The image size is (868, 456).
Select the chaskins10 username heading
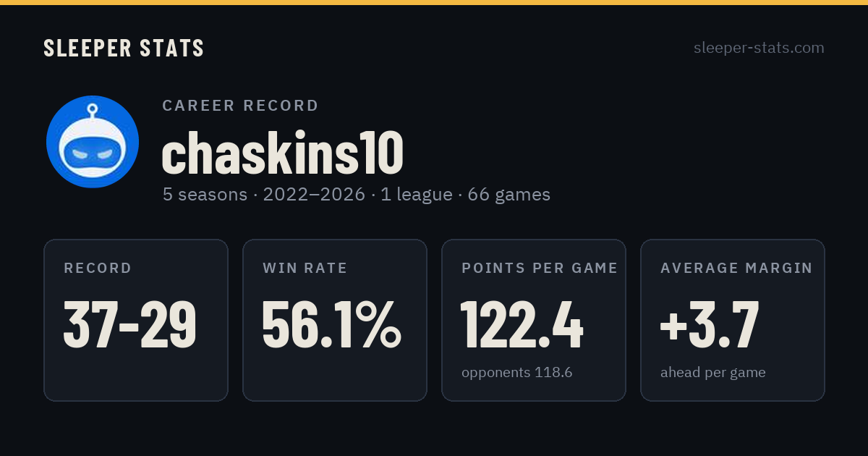click(282, 153)
